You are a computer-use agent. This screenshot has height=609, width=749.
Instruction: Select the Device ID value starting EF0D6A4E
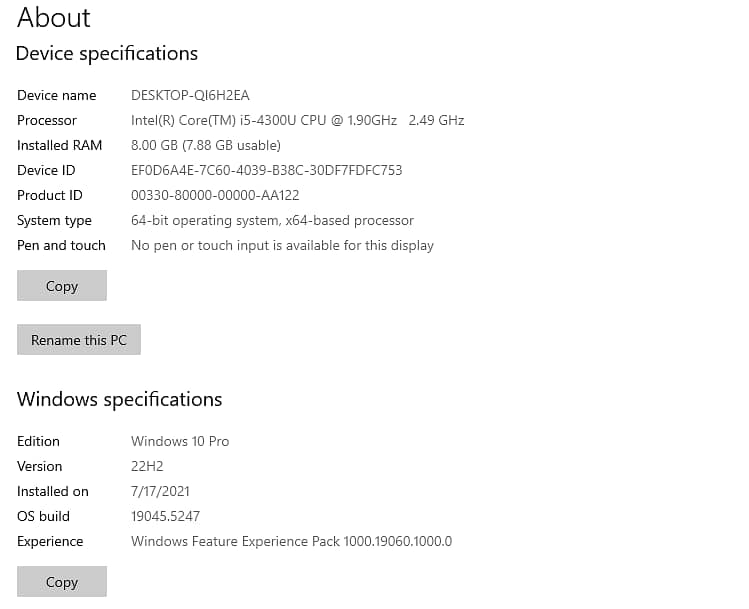tap(266, 171)
